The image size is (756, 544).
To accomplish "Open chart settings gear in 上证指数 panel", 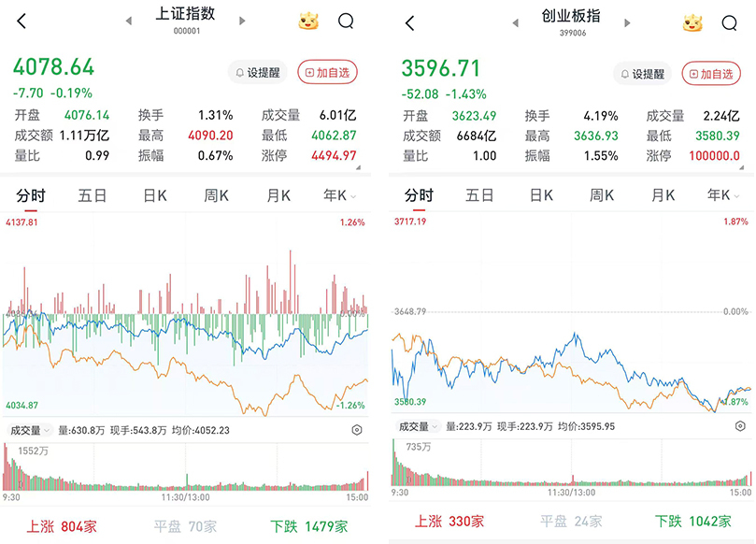I will pyautogui.click(x=357, y=430).
